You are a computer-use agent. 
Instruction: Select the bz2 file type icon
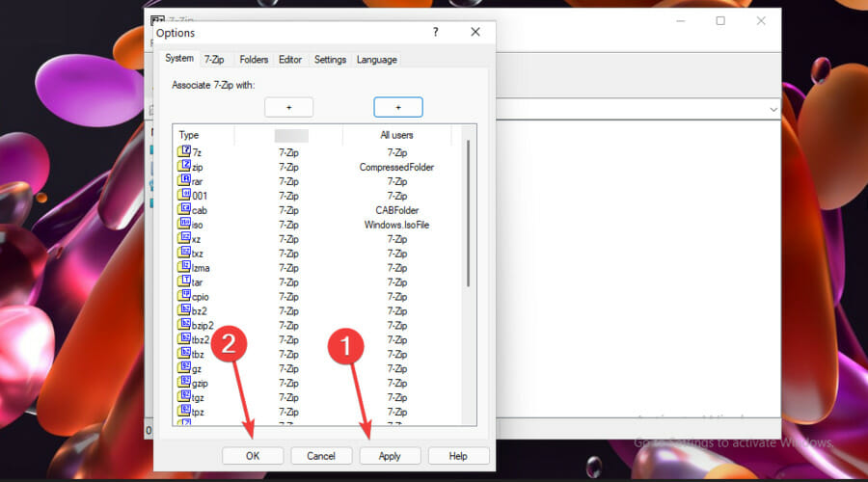(184, 310)
